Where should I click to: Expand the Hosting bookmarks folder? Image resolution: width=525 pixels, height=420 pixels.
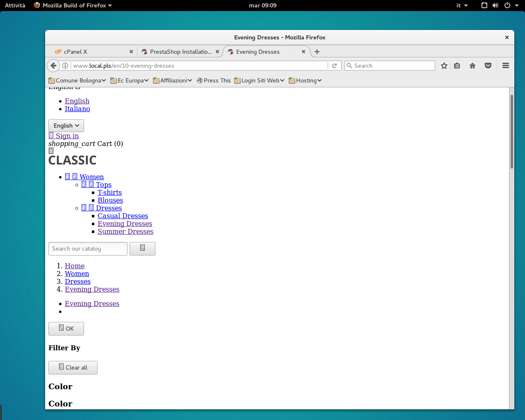point(305,80)
